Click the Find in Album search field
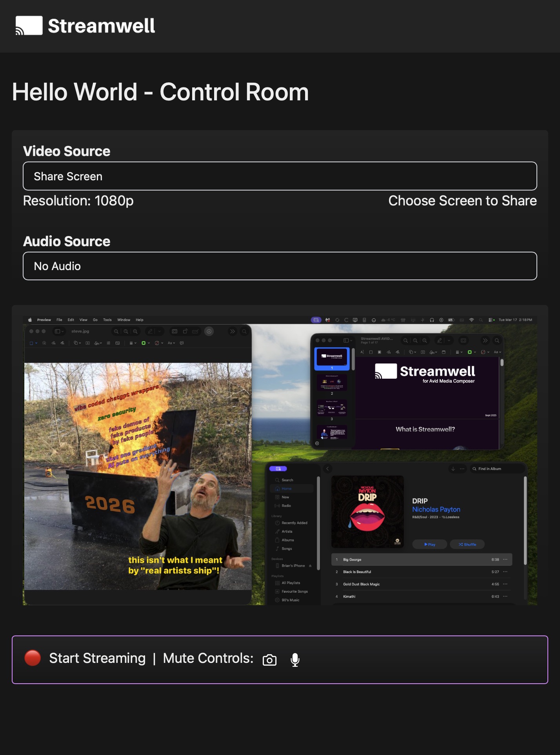Screen dimensions: 560x755 (x=496, y=469)
